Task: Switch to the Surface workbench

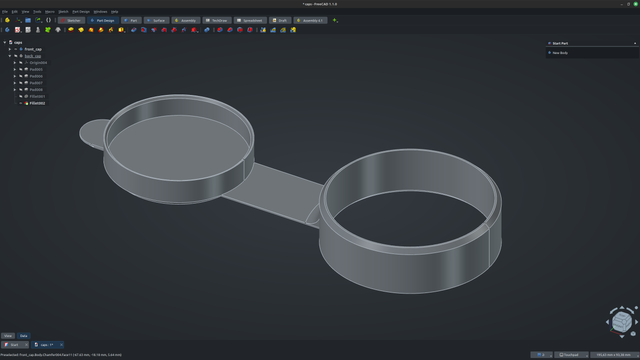Action: point(156,20)
